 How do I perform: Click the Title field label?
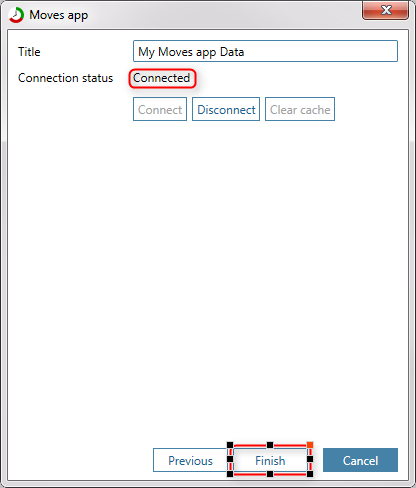29,52
